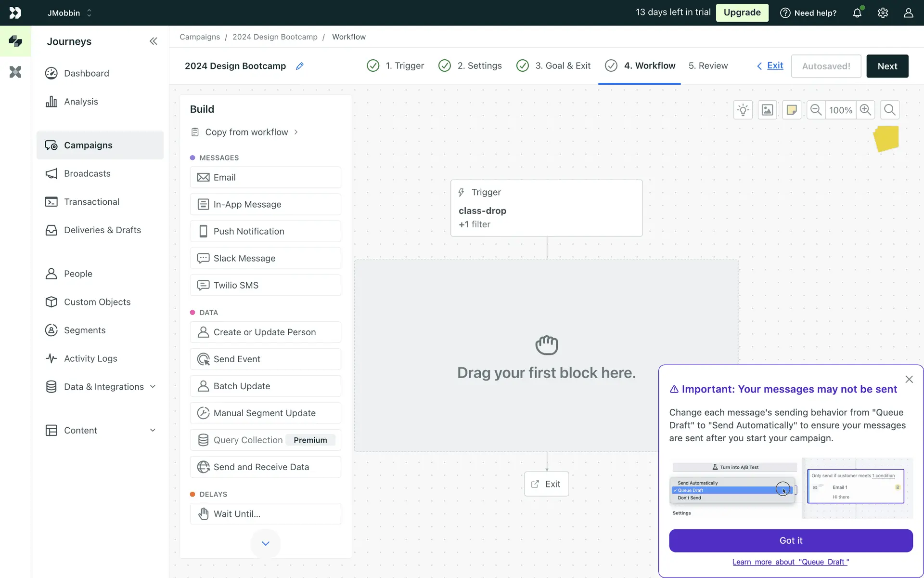The width and height of the screenshot is (924, 578).
Task: Zoom out the workflow canvas
Action: click(x=816, y=110)
